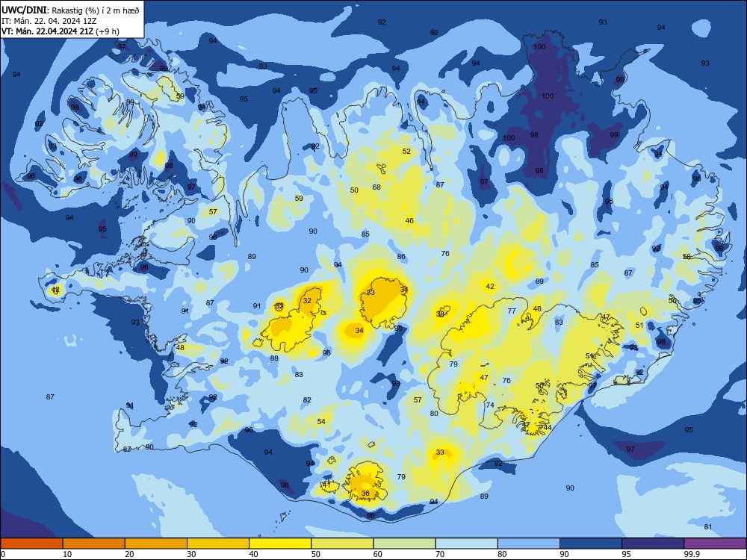Select the 95–99.9 indigo legend segment

point(653,544)
